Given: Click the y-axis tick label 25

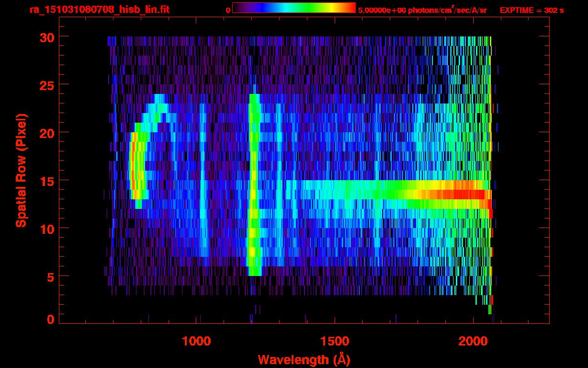Looking at the screenshot, I should (46, 85).
